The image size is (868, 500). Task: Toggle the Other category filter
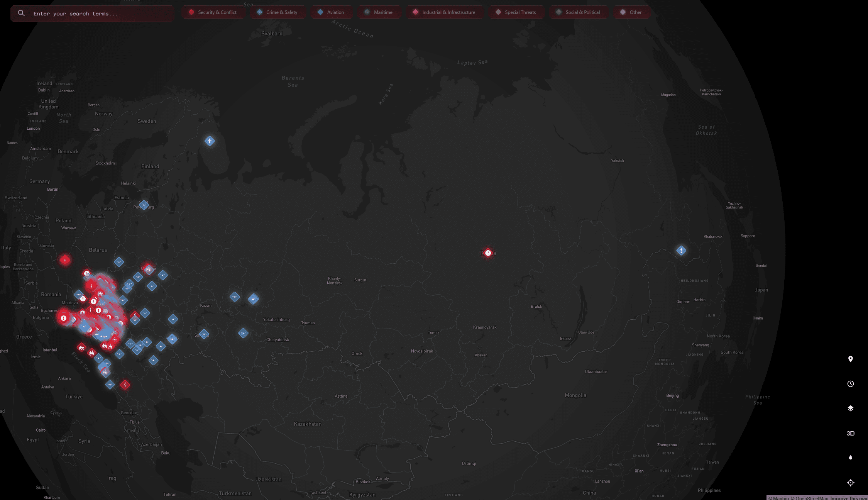coord(631,12)
